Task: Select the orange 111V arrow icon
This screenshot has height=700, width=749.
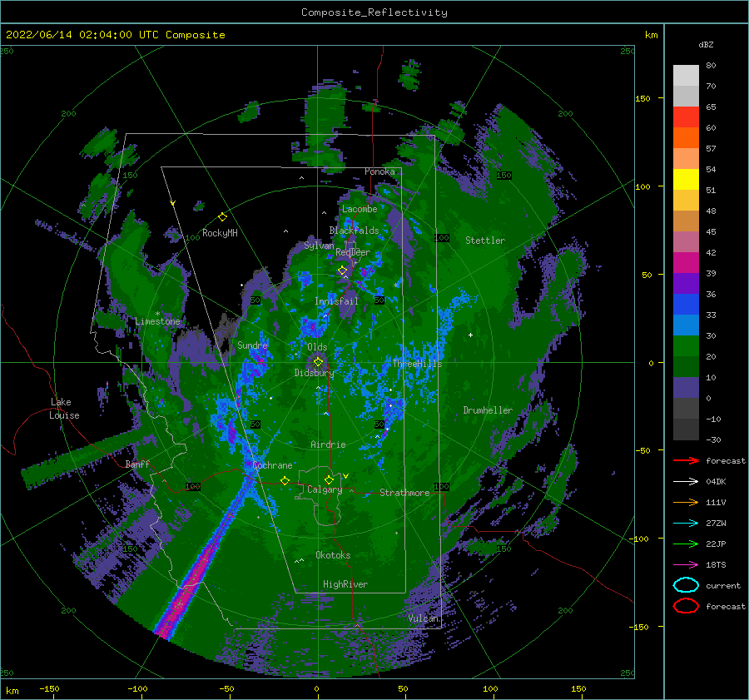Action: [686, 502]
